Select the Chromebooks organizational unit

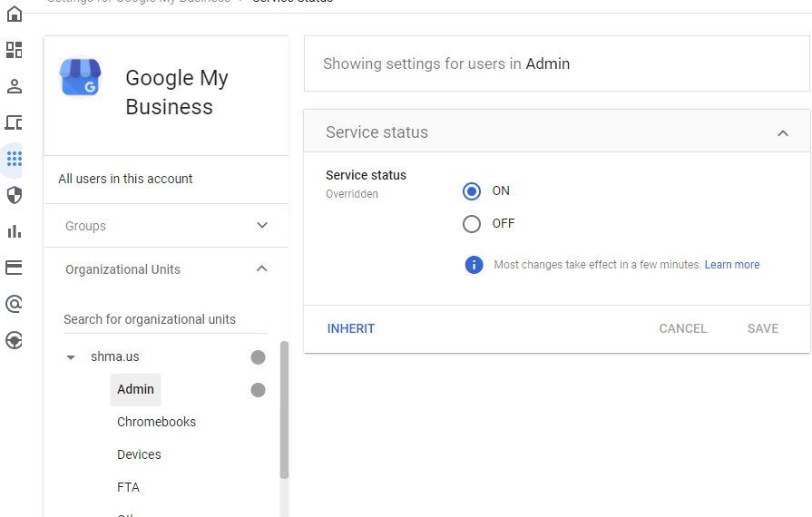pos(156,422)
